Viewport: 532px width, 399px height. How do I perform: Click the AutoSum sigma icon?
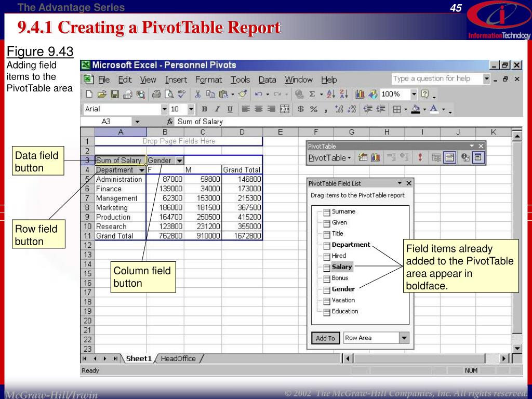coord(312,94)
